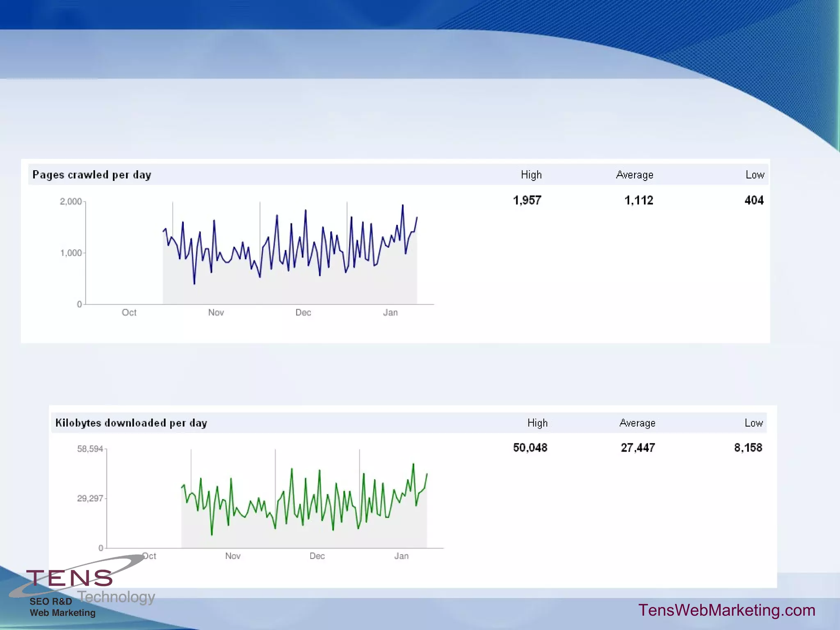The width and height of the screenshot is (840, 630).
Task: Click Jan label on kilobytes chart
Action: click(x=401, y=556)
